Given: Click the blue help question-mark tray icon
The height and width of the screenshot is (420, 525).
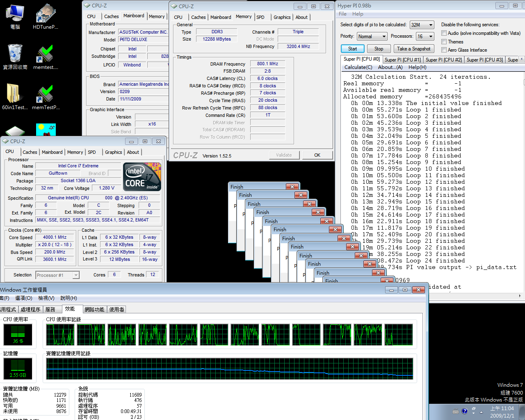Looking at the screenshot, I should [x=464, y=411].
